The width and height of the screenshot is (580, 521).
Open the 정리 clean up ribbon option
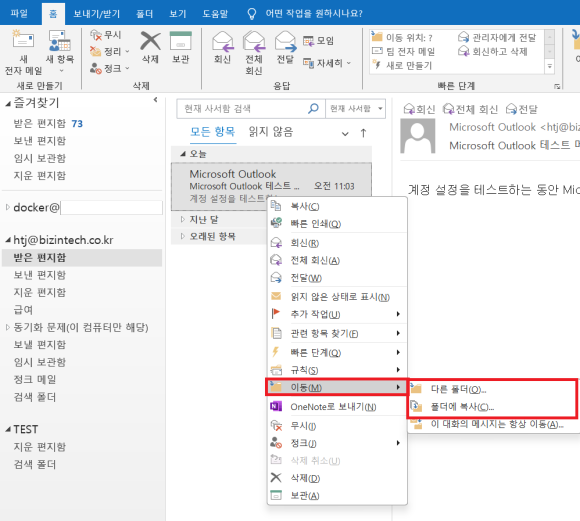(109, 52)
